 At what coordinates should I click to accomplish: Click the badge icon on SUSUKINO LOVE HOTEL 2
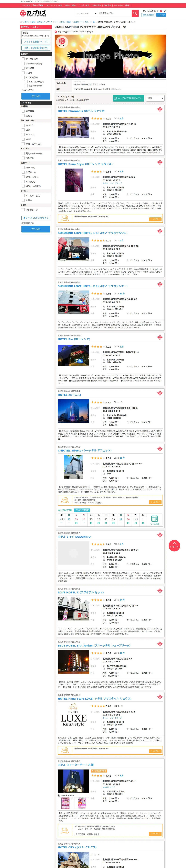point(160,284)
